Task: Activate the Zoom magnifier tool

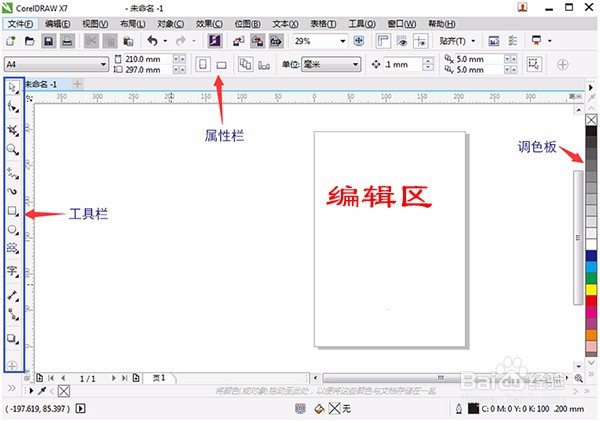Action: pyautogui.click(x=13, y=149)
